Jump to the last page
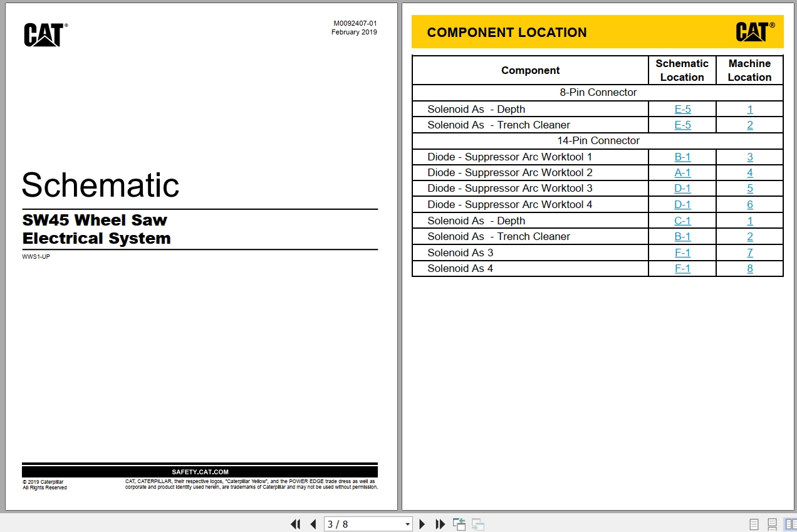 [440, 524]
